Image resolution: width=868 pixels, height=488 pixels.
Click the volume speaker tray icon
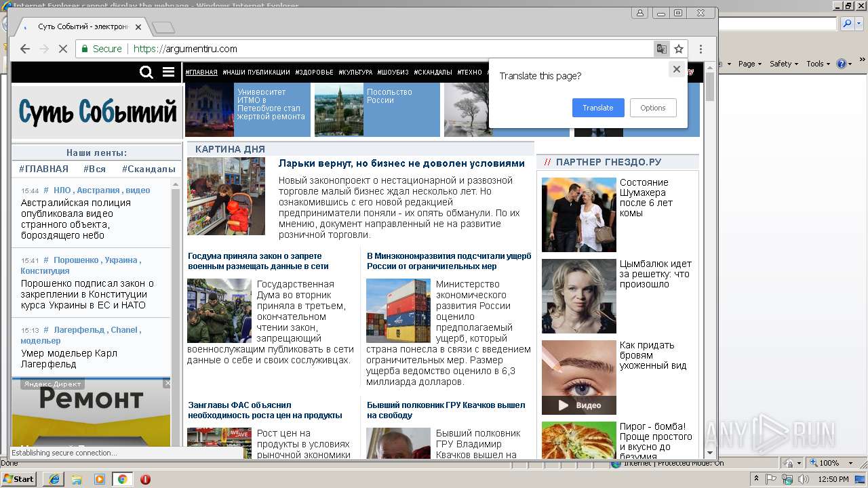click(803, 479)
